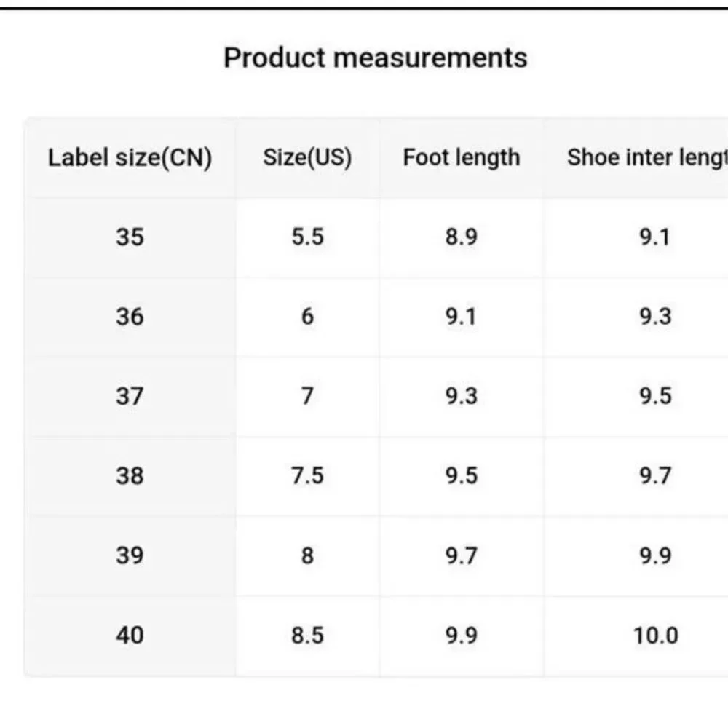Click US size 8.5 cell
This screenshot has width=728, height=728.
307,636
